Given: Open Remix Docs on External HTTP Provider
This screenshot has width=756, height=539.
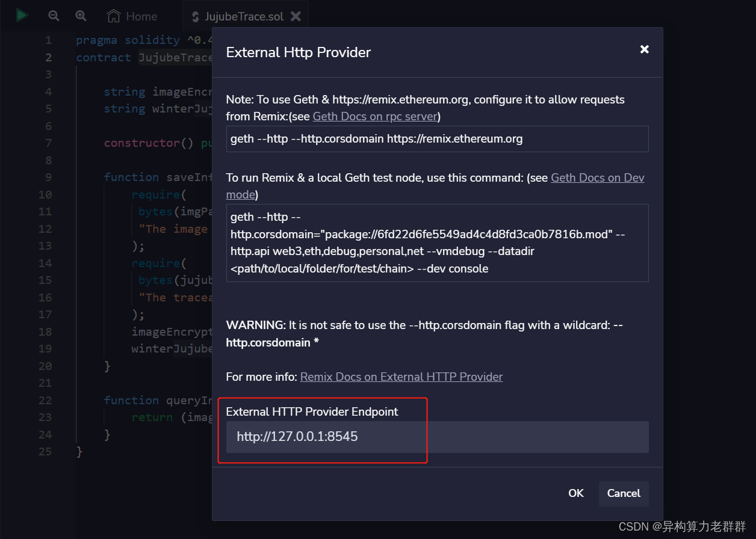Looking at the screenshot, I should pos(401,377).
